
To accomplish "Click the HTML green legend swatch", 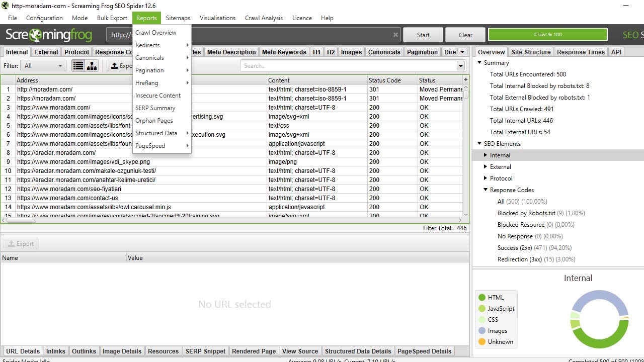I will 482,298.
